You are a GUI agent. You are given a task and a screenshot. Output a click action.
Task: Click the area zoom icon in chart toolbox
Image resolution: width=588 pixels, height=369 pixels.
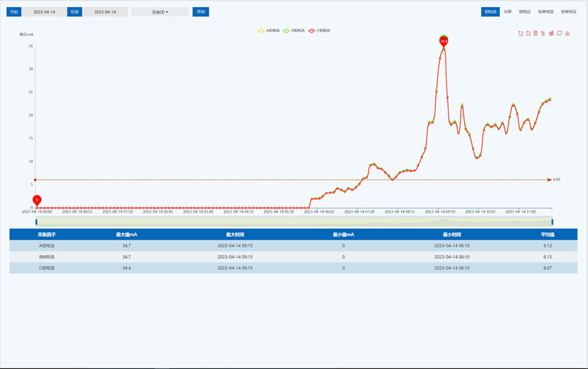pos(521,33)
